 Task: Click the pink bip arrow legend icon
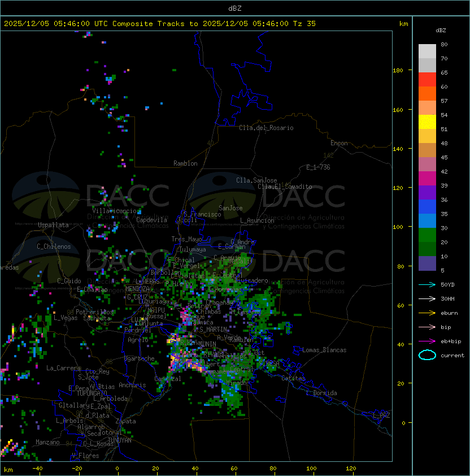pyautogui.click(x=427, y=327)
